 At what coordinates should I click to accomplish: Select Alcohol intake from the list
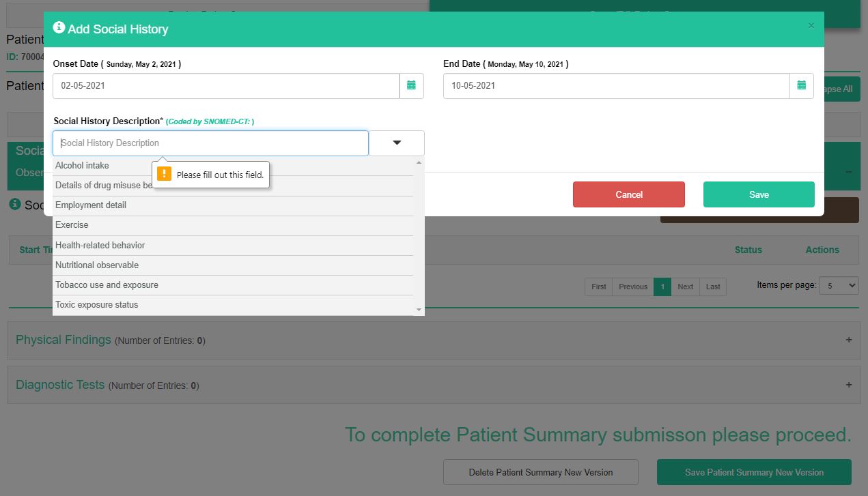pos(82,166)
